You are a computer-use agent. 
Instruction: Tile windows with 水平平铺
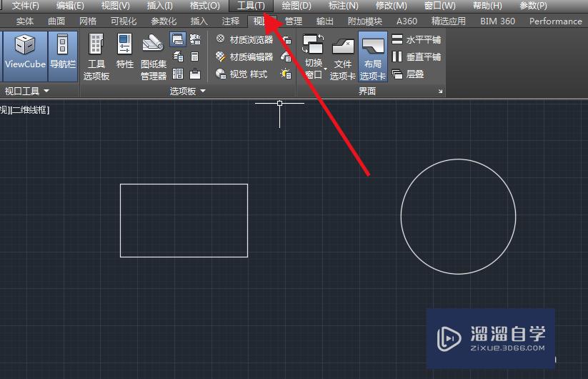(417, 39)
